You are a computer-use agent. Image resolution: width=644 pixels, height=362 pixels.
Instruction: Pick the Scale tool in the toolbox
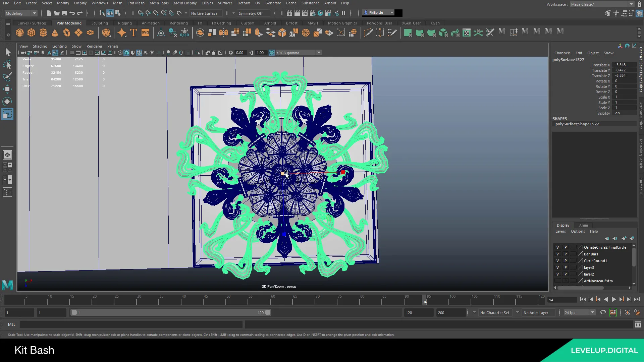coord(7,114)
